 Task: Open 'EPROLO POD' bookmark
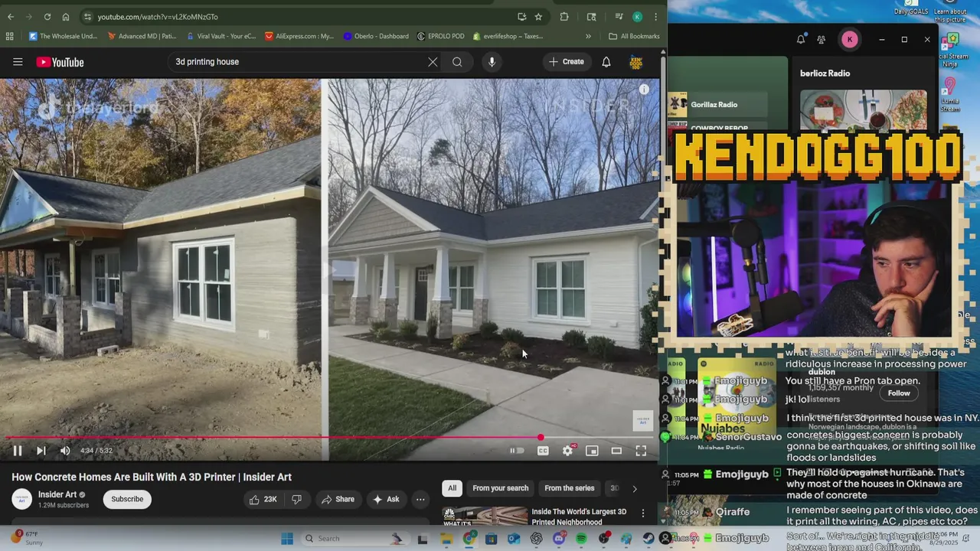coord(441,36)
